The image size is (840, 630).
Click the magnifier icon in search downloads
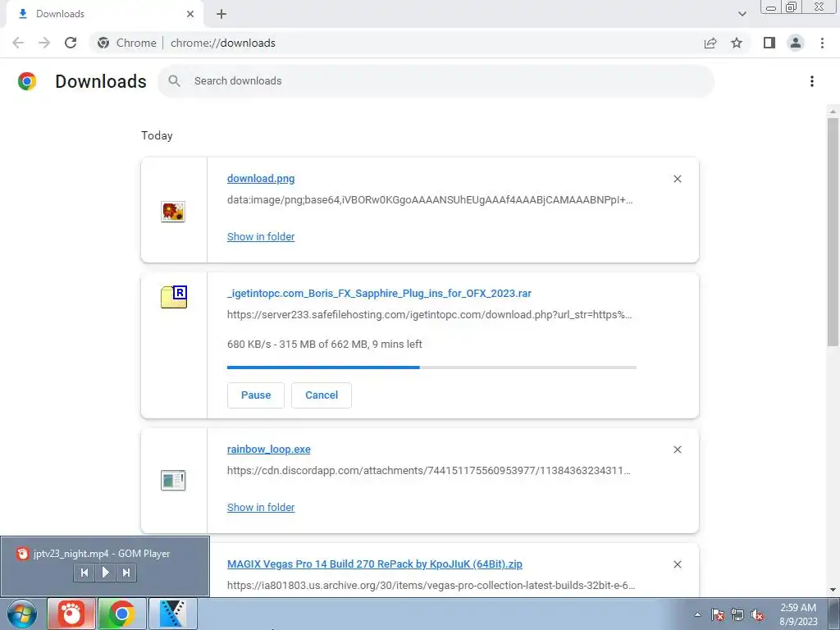click(174, 81)
